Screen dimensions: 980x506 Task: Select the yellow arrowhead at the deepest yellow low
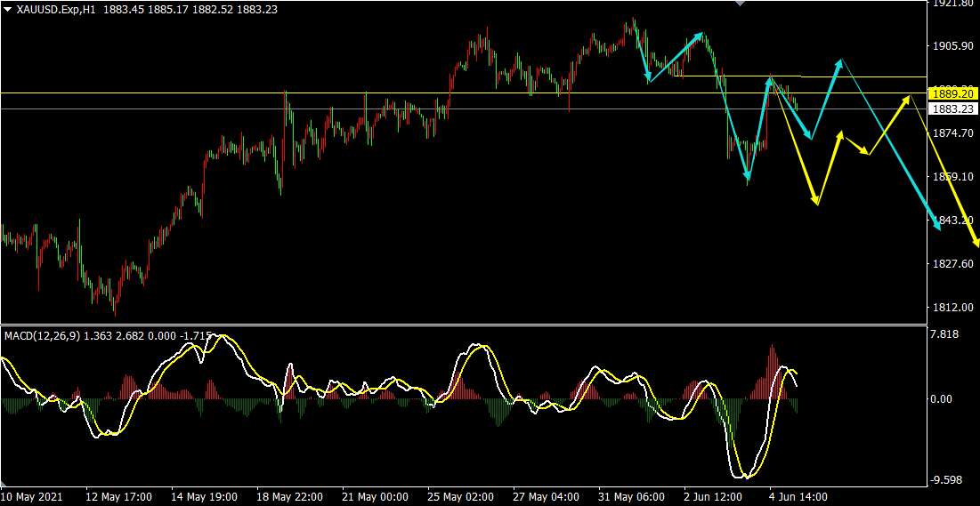point(815,200)
